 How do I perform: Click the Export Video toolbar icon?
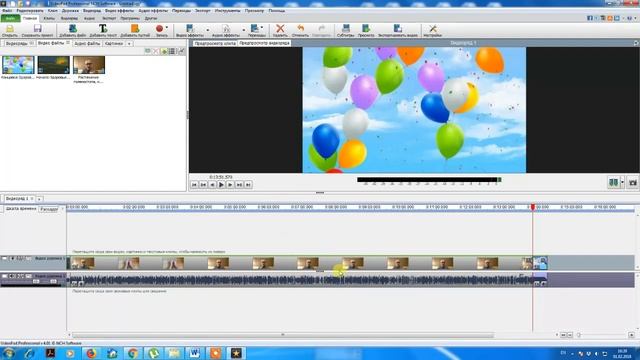[x=398, y=28]
